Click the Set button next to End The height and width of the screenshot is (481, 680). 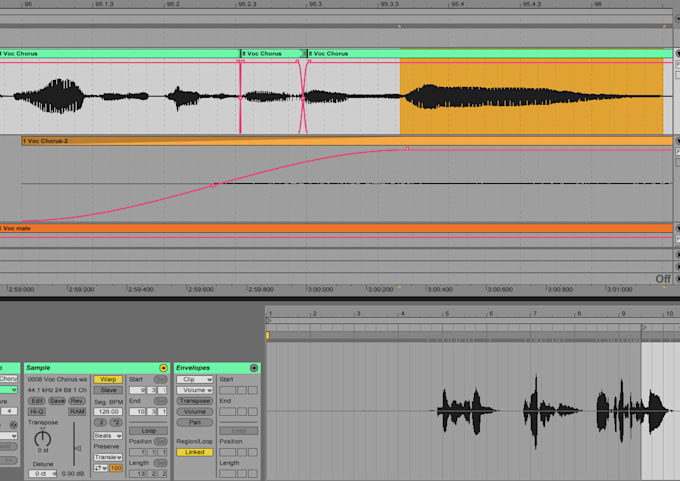pos(160,401)
